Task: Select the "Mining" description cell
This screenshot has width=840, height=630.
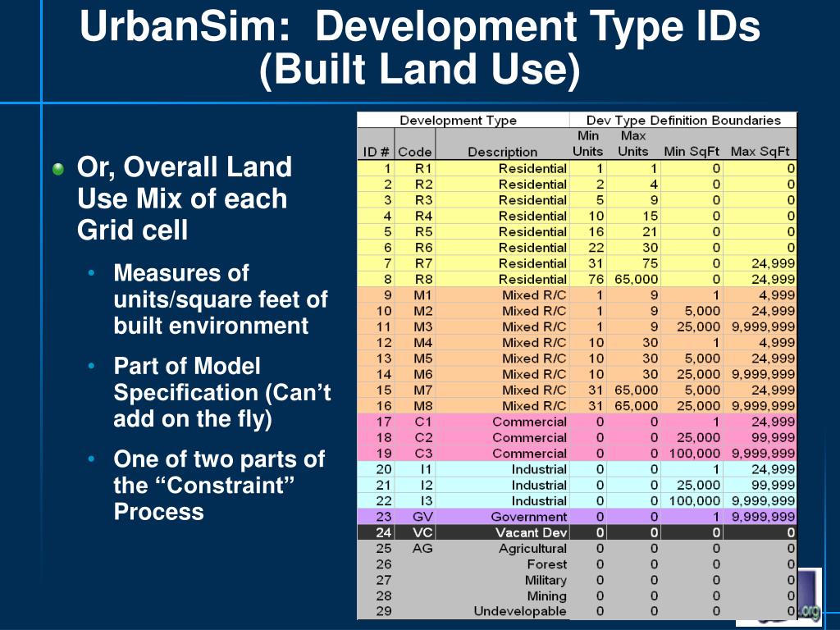Action: pos(502,596)
